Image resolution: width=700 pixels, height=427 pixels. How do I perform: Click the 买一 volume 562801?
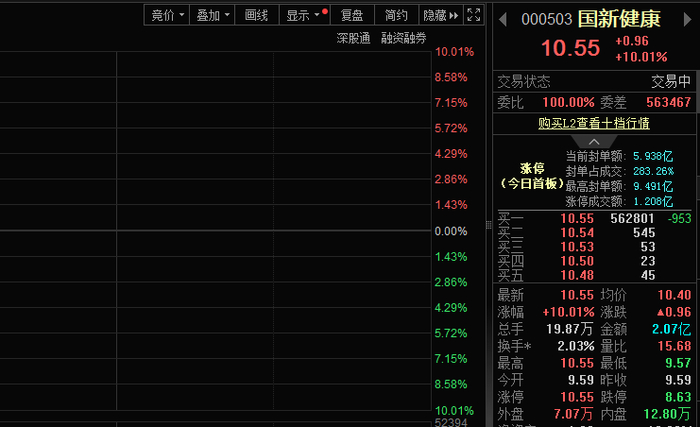coord(632,218)
